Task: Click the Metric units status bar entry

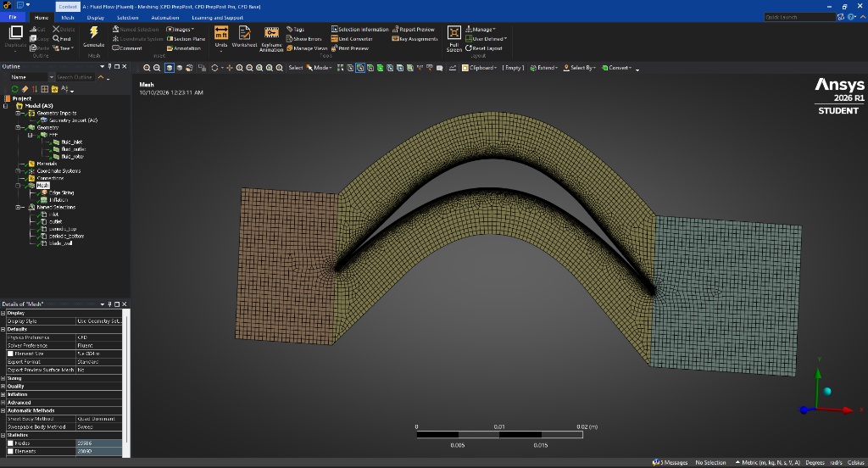Action: click(x=767, y=462)
